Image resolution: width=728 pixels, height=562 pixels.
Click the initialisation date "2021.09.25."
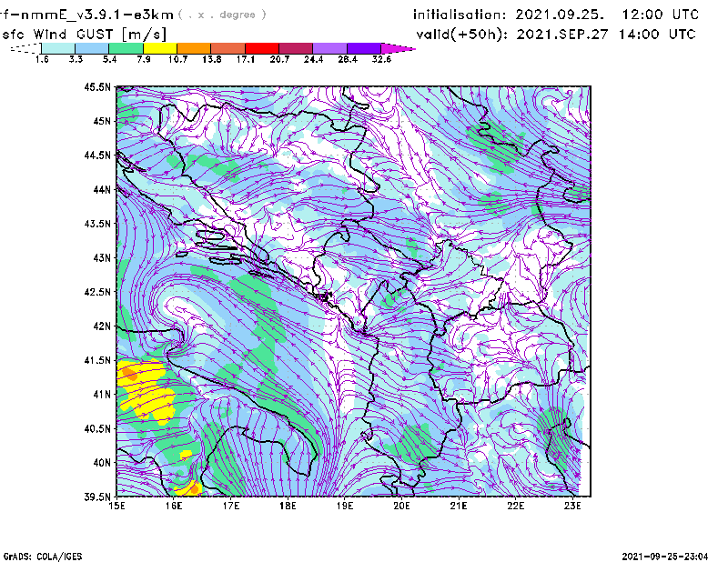click(x=560, y=15)
